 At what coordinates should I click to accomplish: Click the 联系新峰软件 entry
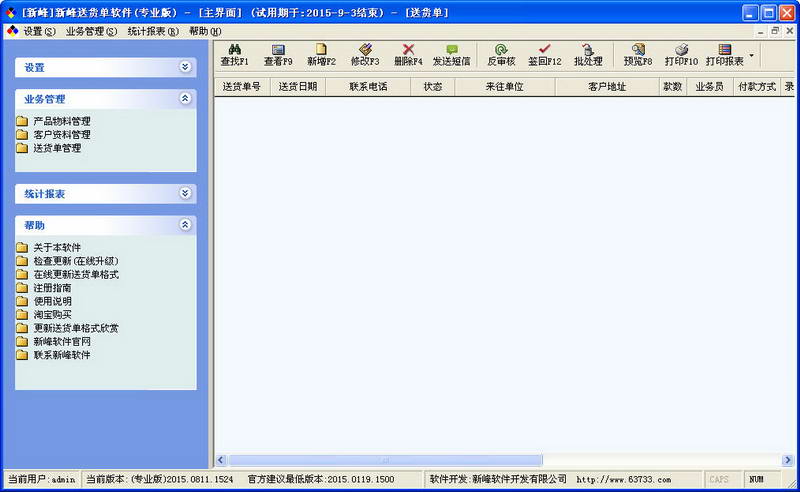(x=54, y=355)
